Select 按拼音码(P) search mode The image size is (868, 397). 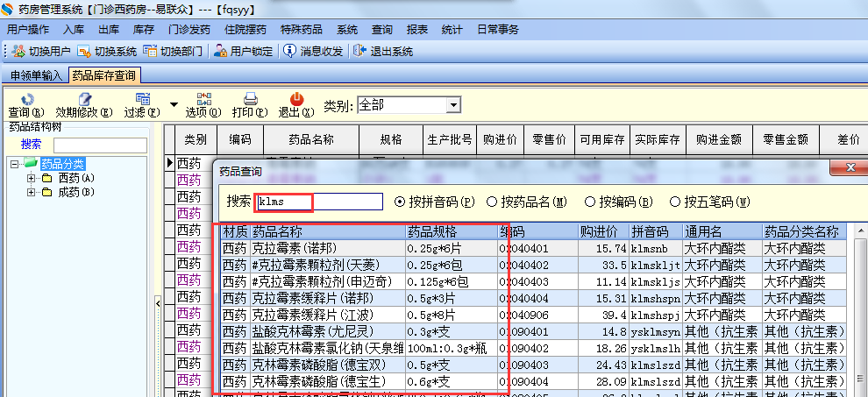(x=400, y=202)
